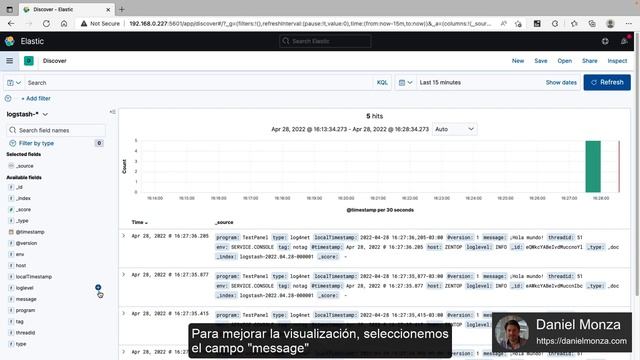The image size is (640, 360).
Task: Open browser settings and more menu
Action: [629, 24]
